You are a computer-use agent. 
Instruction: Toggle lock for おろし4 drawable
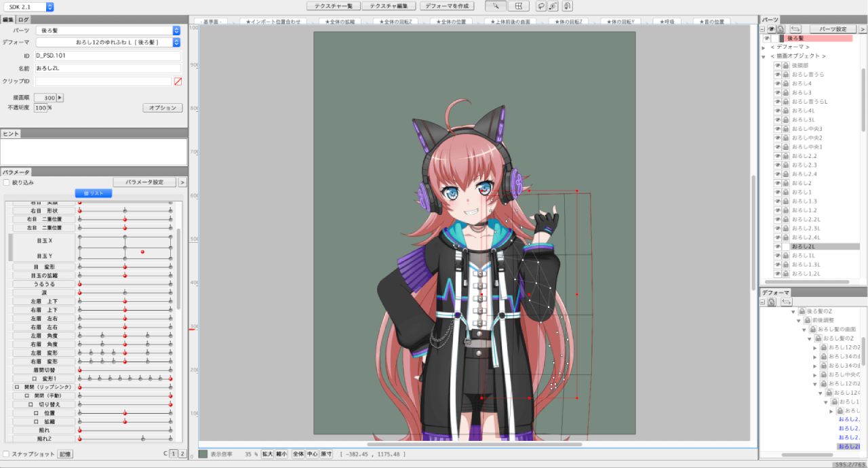785,83
